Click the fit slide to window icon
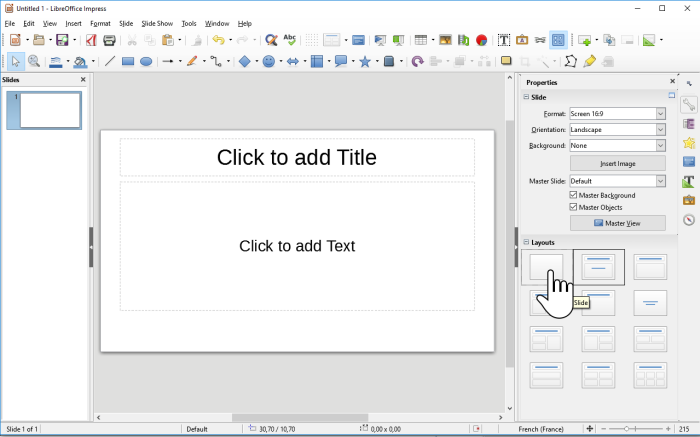The height and width of the screenshot is (437, 700). coord(590,429)
